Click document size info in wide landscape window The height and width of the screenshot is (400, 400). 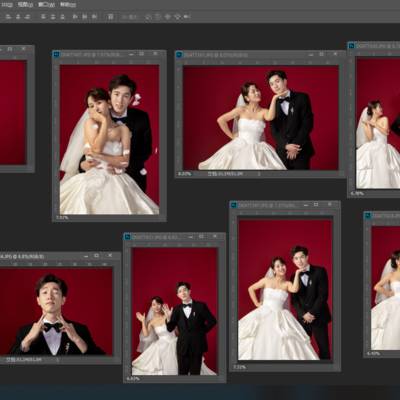point(225,174)
